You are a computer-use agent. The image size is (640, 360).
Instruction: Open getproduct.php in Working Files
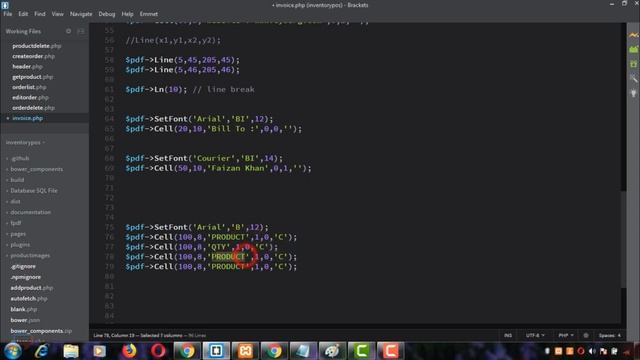click(33, 77)
